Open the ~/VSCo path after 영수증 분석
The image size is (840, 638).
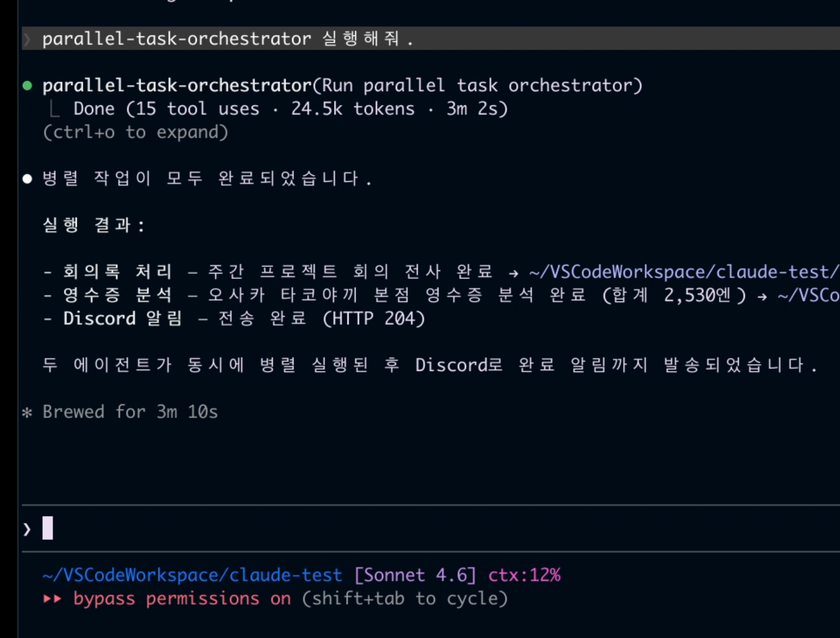point(809,296)
